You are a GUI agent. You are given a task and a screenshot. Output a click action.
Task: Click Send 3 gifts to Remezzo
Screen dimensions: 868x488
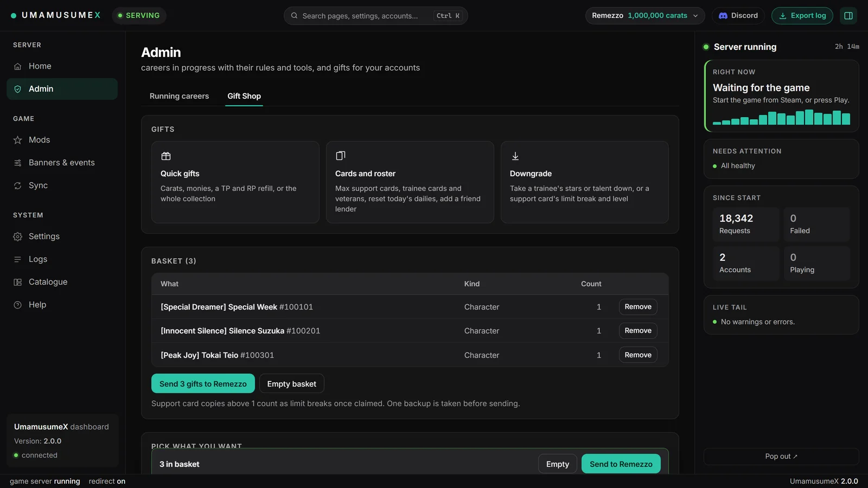(x=203, y=383)
